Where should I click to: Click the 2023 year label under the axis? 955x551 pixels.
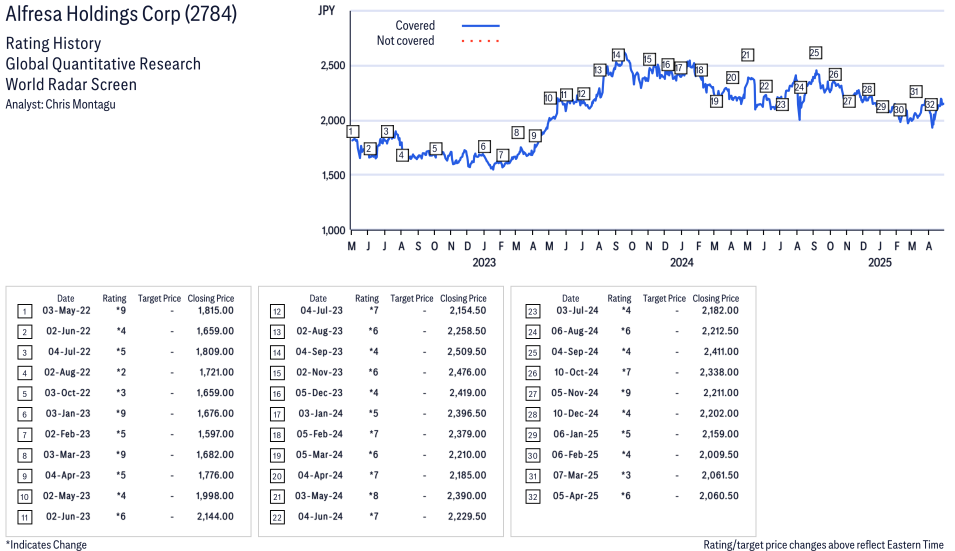coord(484,262)
